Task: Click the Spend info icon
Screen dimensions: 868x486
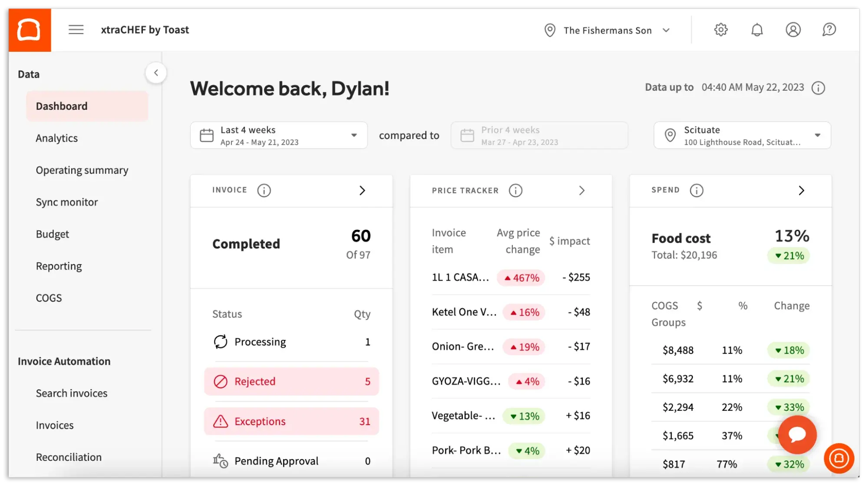Action: coord(696,190)
